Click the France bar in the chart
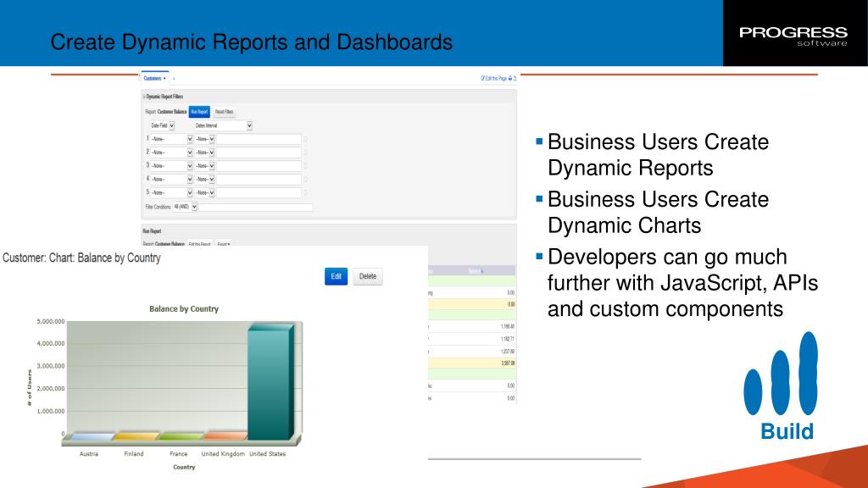Image resolution: width=868 pixels, height=488 pixels. coord(181,436)
